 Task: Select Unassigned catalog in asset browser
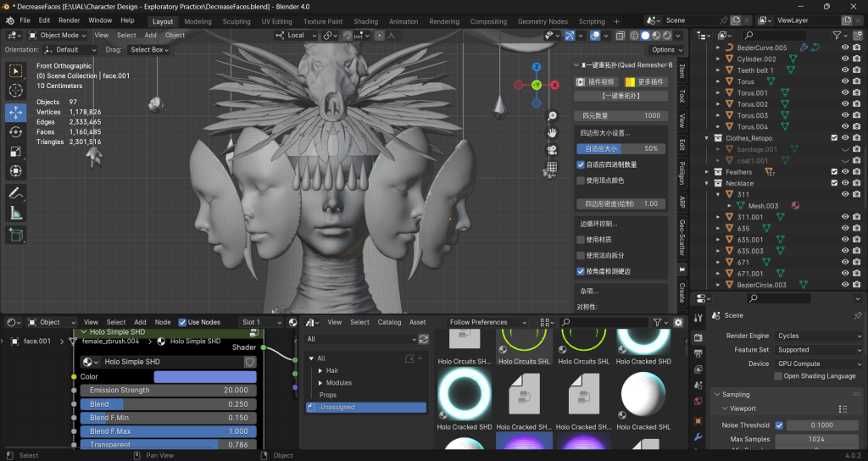[x=366, y=408]
